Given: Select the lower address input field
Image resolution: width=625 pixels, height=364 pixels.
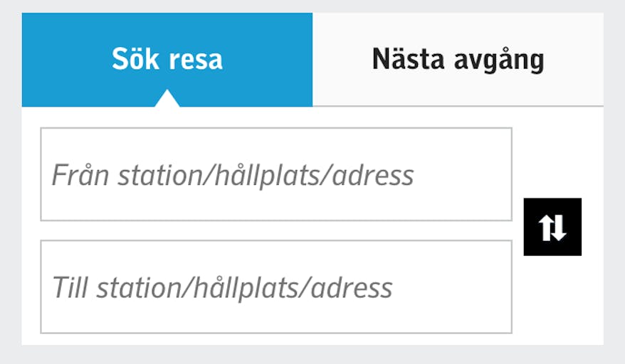Looking at the screenshot, I should pyautogui.click(x=276, y=287).
